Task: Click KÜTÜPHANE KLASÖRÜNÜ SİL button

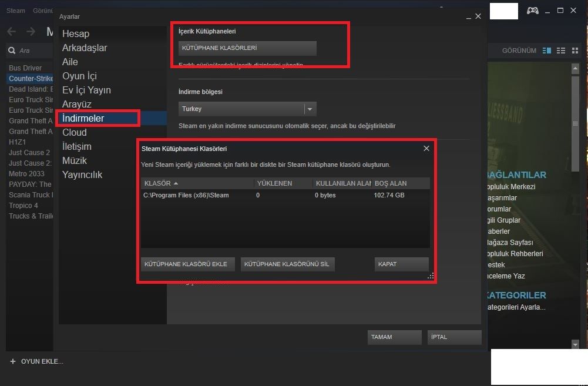Action: coord(288,264)
